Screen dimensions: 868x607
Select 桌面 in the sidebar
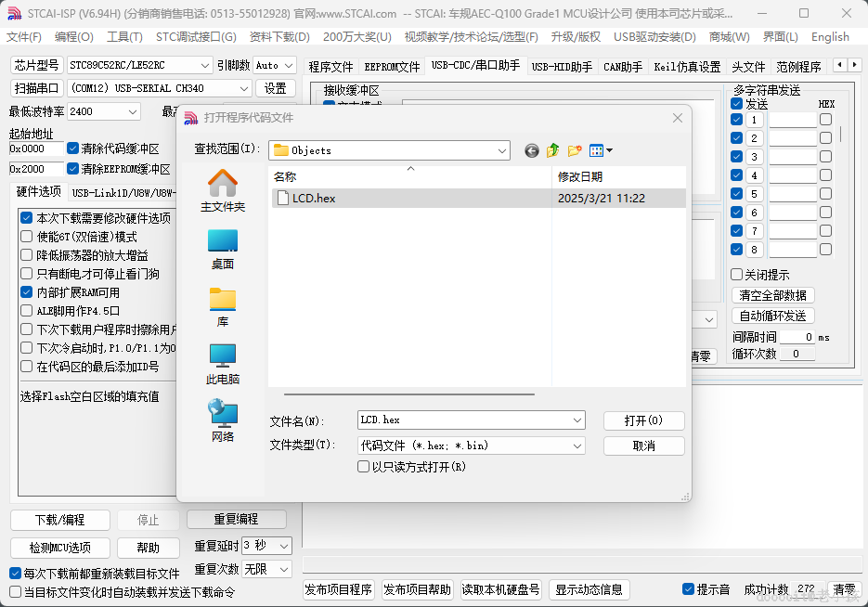click(x=222, y=247)
